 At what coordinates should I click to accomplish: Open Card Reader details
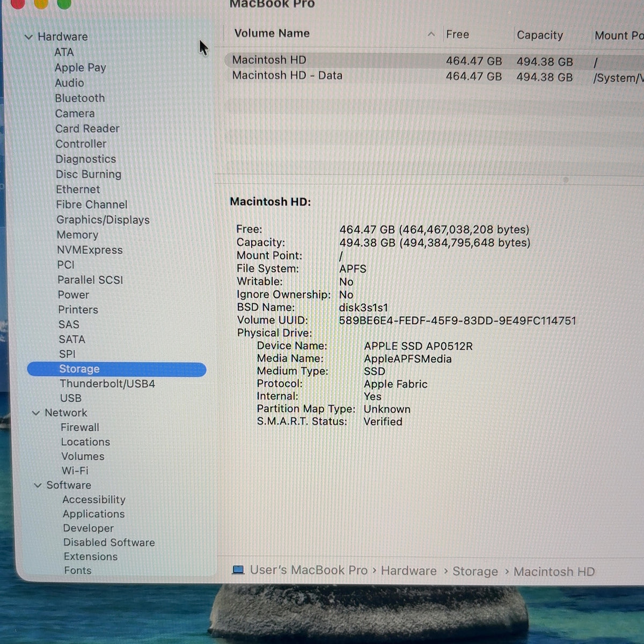tap(87, 128)
